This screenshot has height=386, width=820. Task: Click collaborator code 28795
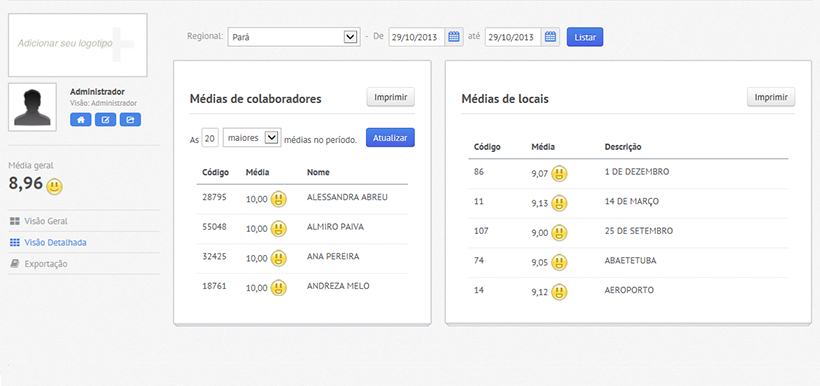(x=214, y=197)
